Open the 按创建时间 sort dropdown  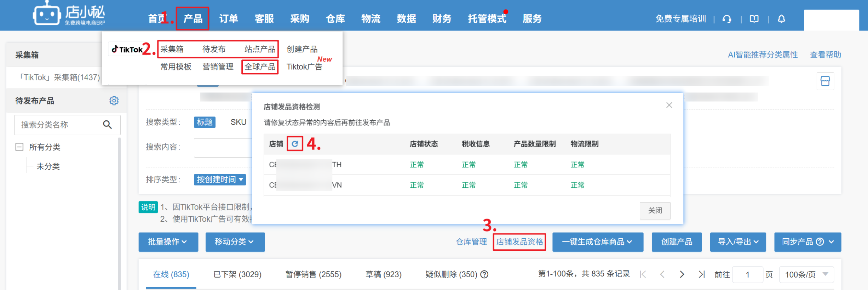220,180
